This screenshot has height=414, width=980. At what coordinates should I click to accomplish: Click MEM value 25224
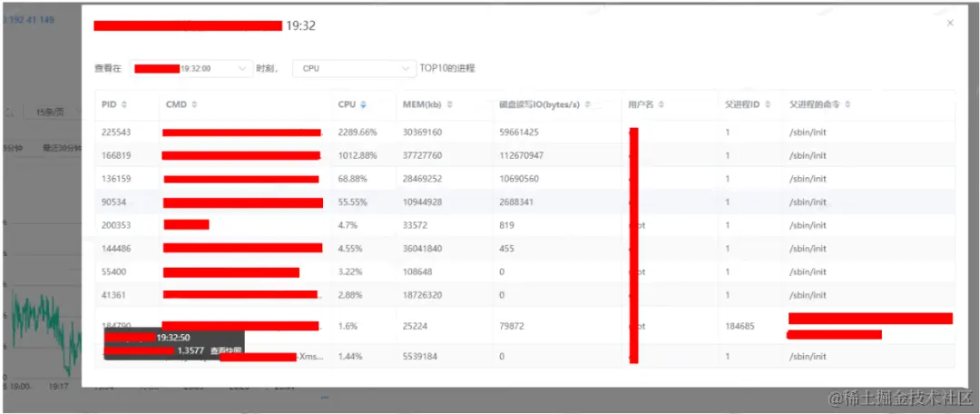(415, 326)
